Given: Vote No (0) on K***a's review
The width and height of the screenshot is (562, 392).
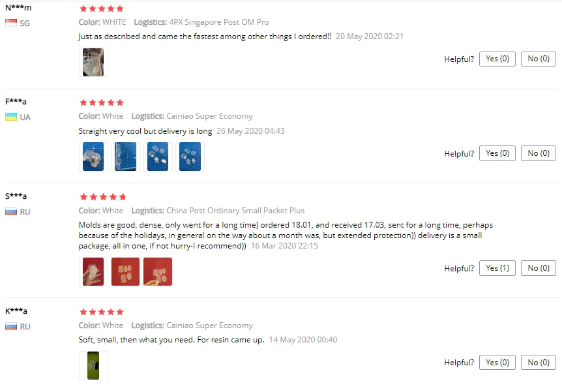Looking at the screenshot, I should [x=539, y=362].
